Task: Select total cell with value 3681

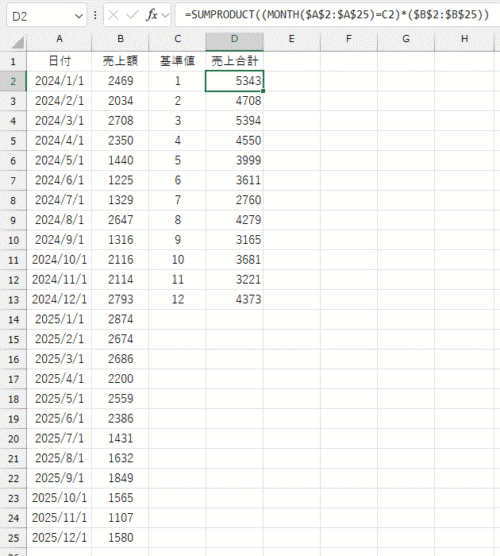Action: click(234, 260)
